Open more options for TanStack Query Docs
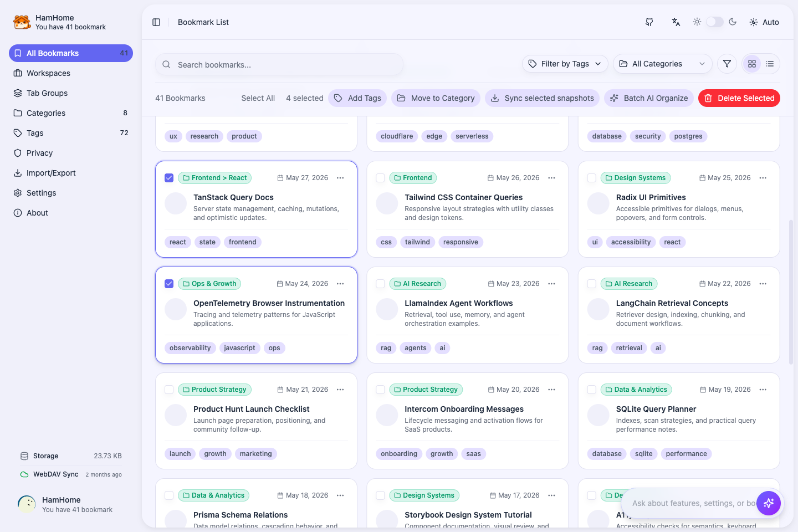This screenshot has height=532, width=798. click(340, 178)
